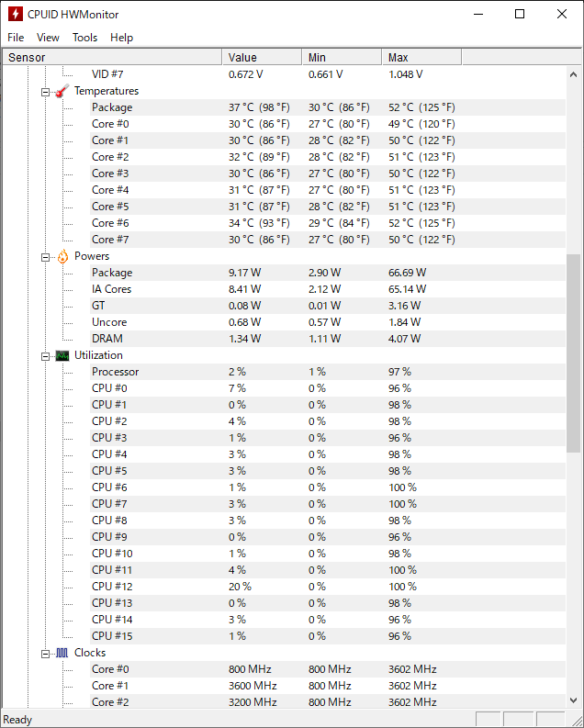Open the View menu
Viewport: 584px width, 728px height.
coord(48,38)
